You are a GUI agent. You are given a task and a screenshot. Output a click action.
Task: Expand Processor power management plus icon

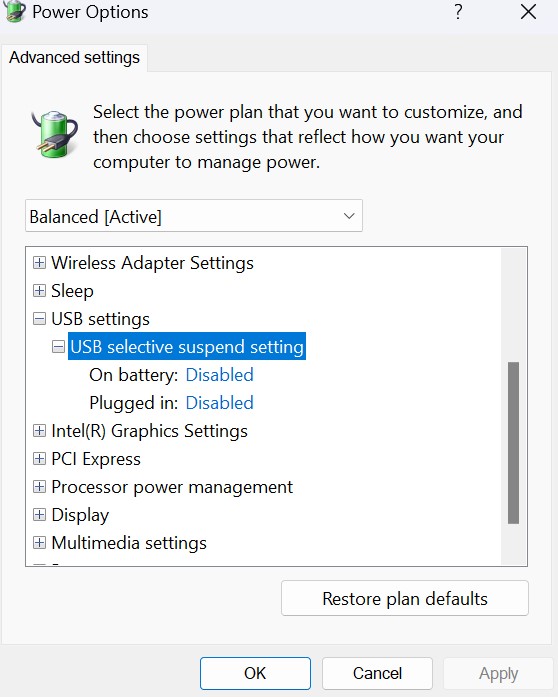[x=39, y=487]
